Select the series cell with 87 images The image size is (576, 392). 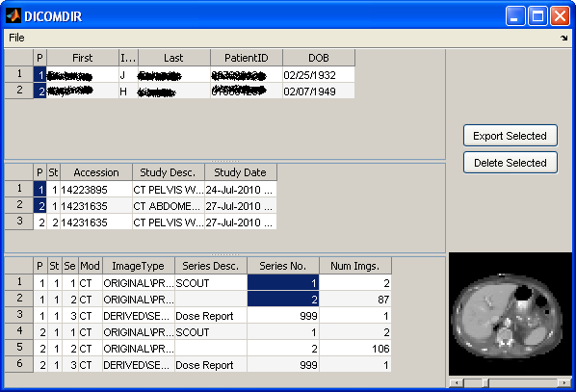[355, 299]
